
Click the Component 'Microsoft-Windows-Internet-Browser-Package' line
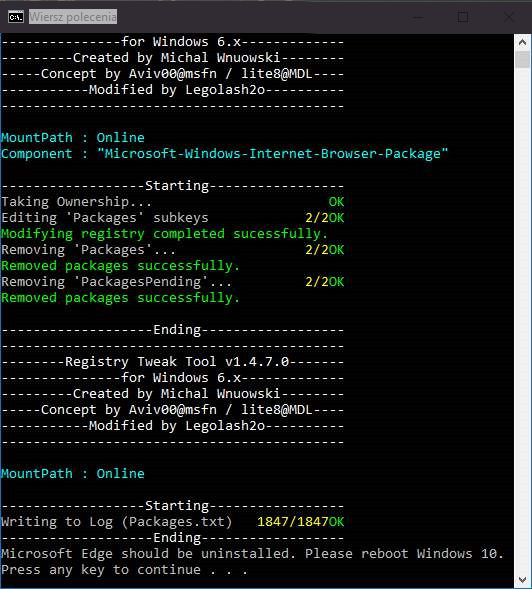pyautogui.click(x=224, y=154)
